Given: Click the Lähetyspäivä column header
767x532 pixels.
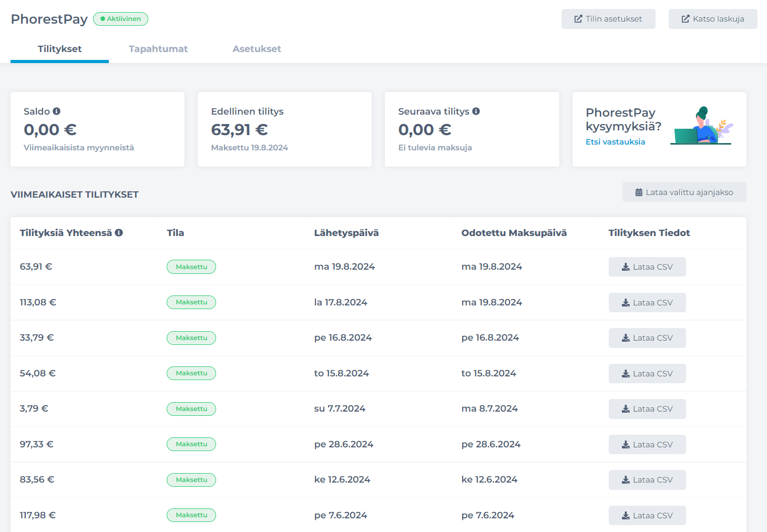Looking at the screenshot, I should (x=346, y=233).
